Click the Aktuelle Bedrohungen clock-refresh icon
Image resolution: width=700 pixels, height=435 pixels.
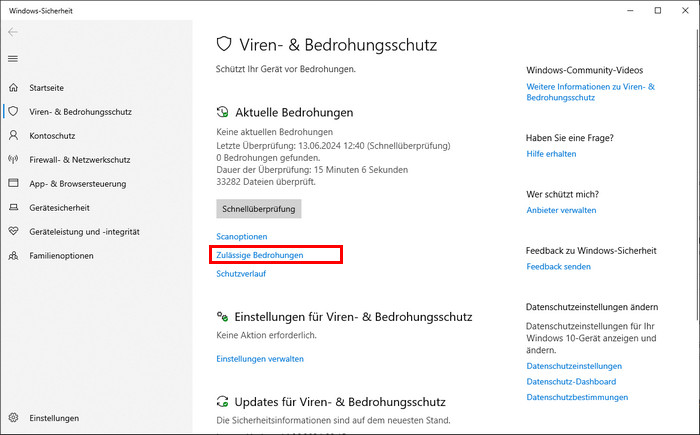click(222, 112)
